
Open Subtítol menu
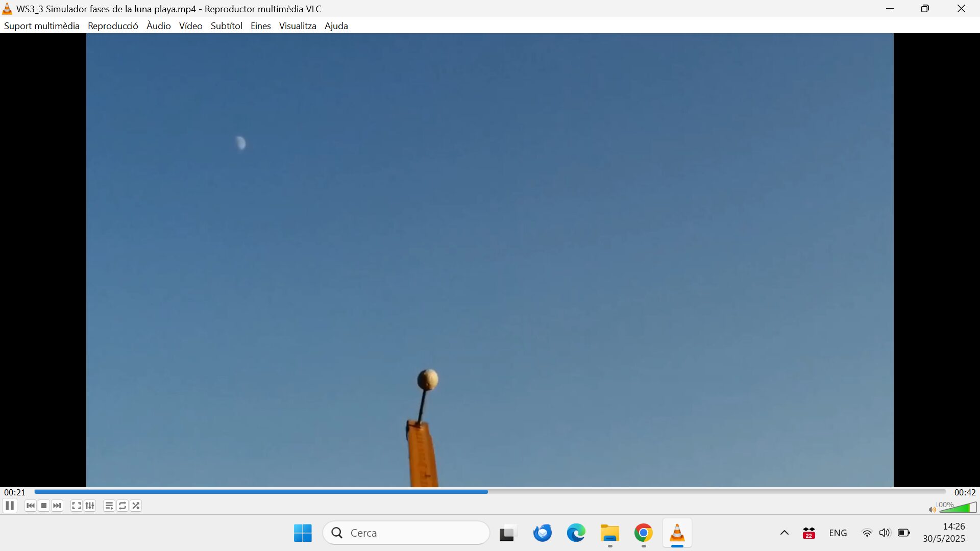coord(226,26)
